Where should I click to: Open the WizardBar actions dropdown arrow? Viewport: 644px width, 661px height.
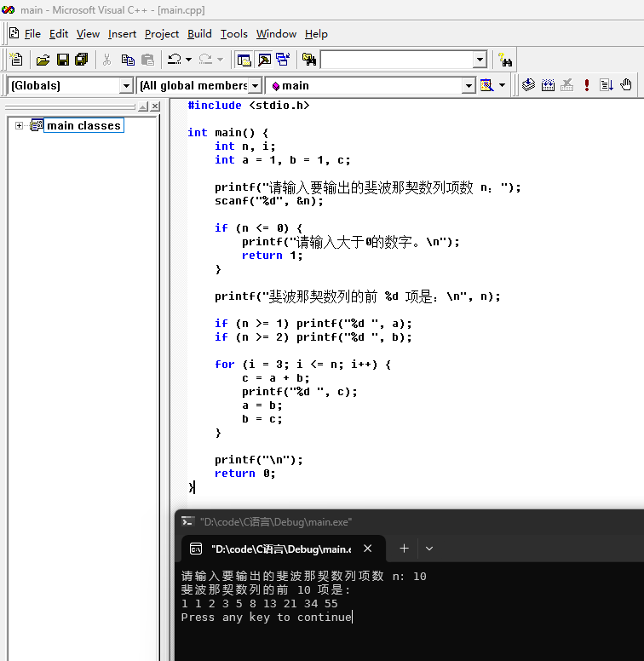tap(502, 85)
